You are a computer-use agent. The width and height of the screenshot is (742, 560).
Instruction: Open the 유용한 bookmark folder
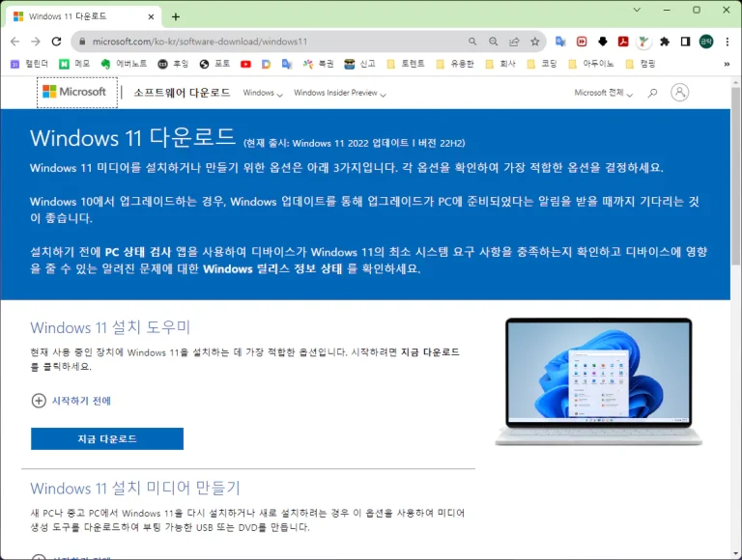pos(455,64)
